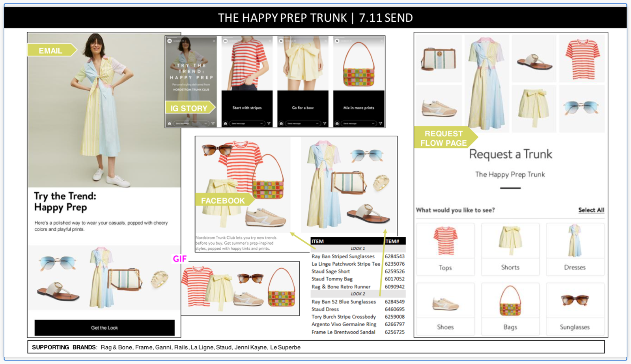Close the 'Mix in more prints' story frame
Viewport: 631px width, 364px height.
click(x=381, y=41)
